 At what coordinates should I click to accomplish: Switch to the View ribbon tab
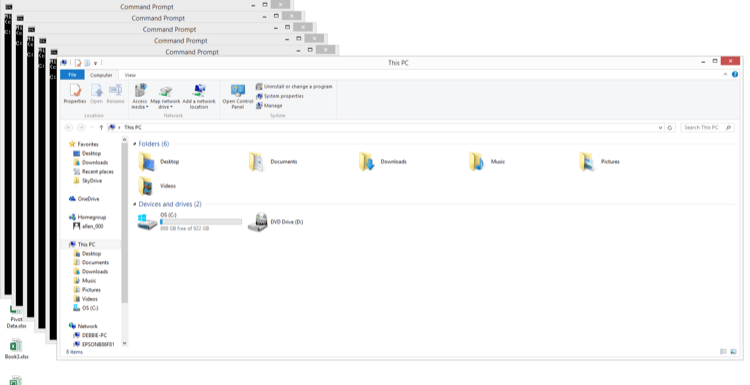tap(130, 75)
